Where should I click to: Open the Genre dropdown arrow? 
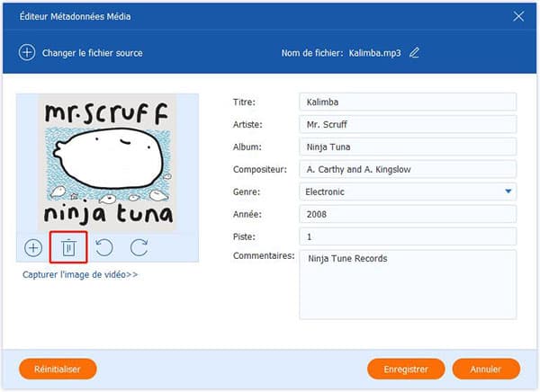[508, 192]
